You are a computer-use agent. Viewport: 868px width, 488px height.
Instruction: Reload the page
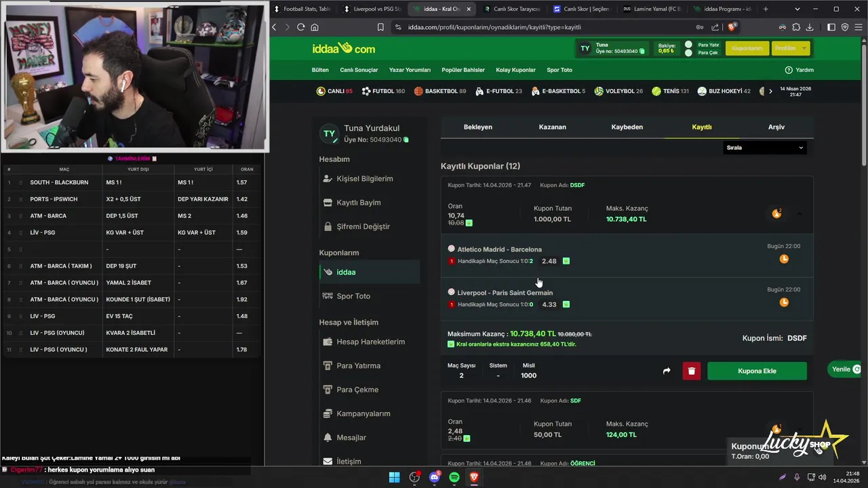coord(301,27)
